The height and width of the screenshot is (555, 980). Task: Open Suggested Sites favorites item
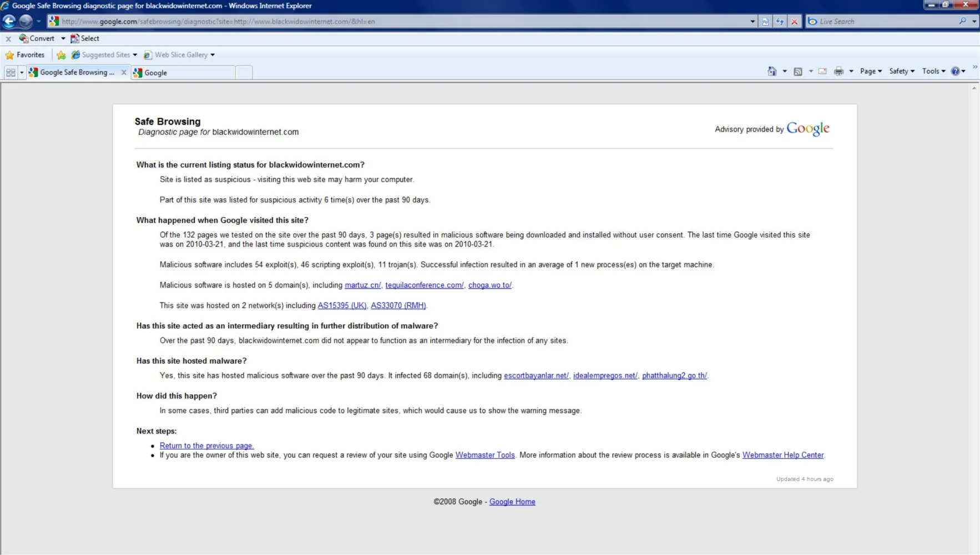tap(104, 54)
